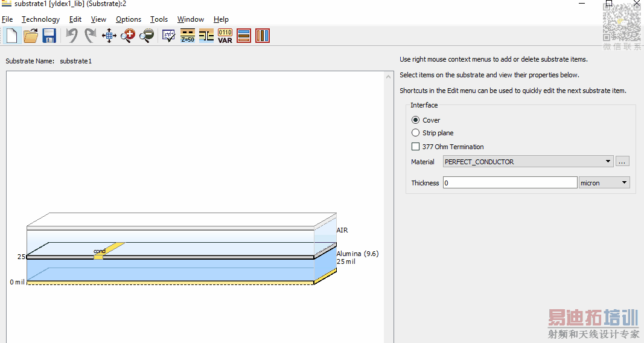Undo the last action

[72, 36]
